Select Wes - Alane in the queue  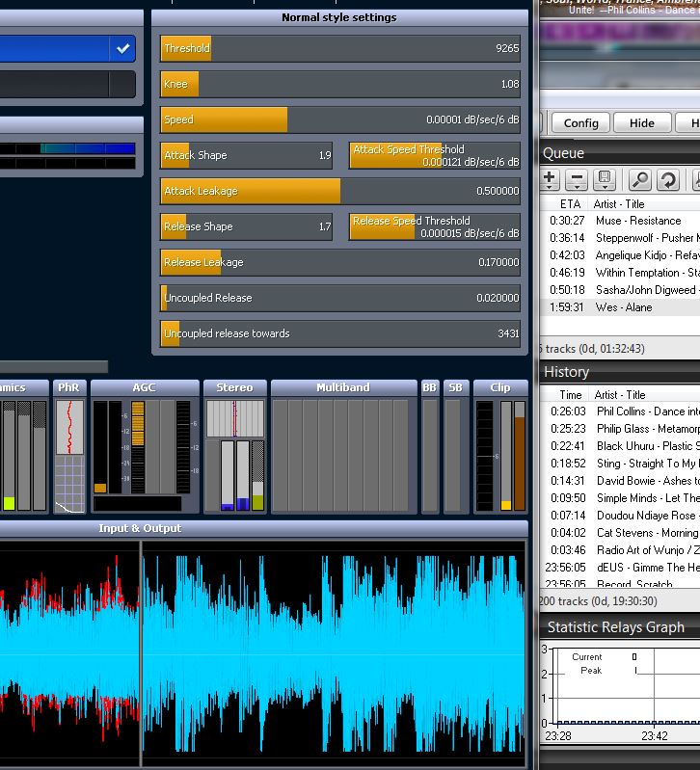click(620, 307)
